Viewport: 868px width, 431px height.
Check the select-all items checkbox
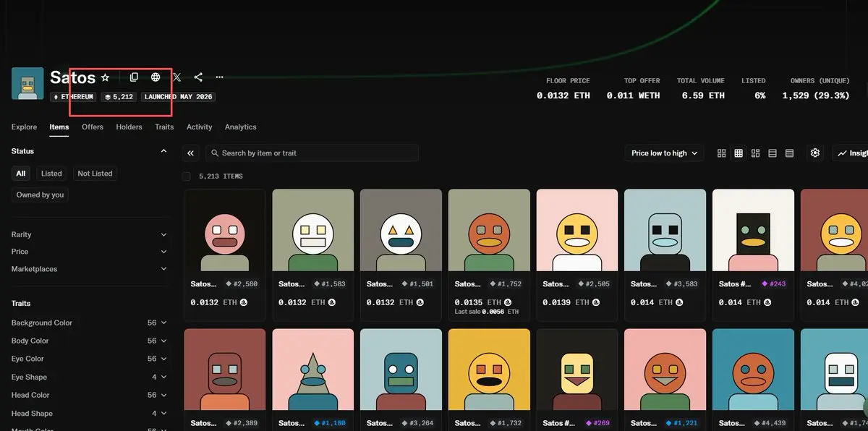click(x=187, y=176)
